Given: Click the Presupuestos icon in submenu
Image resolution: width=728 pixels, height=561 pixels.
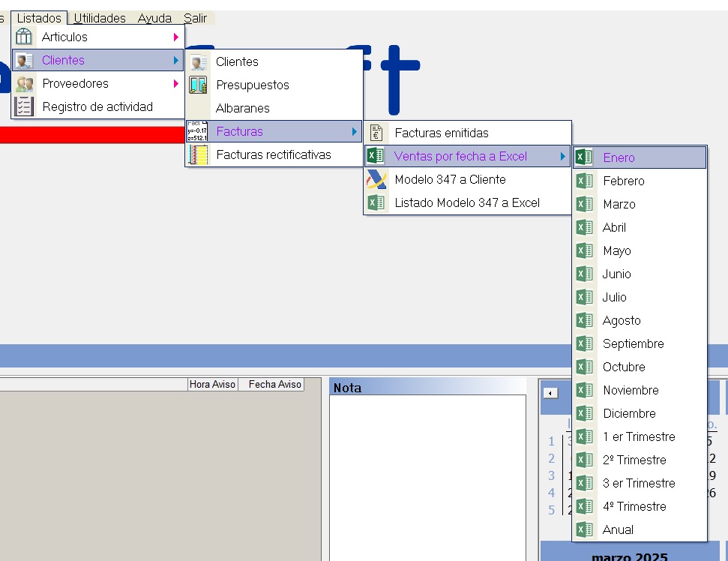Looking at the screenshot, I should pos(198,85).
